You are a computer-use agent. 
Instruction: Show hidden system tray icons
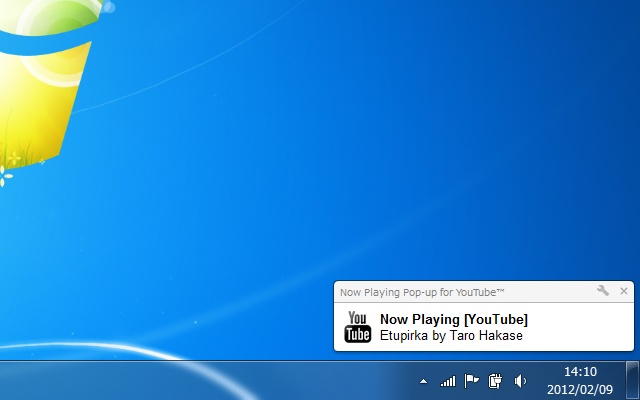423,381
